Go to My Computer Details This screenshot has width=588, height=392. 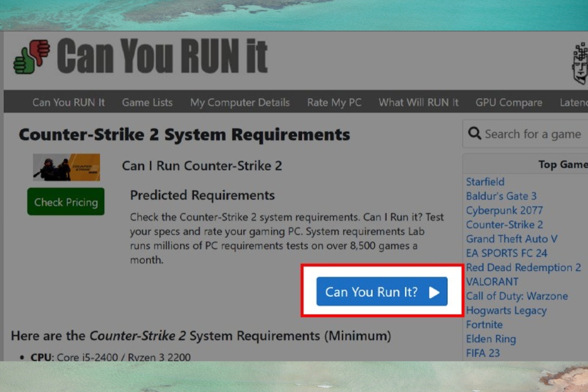240,102
